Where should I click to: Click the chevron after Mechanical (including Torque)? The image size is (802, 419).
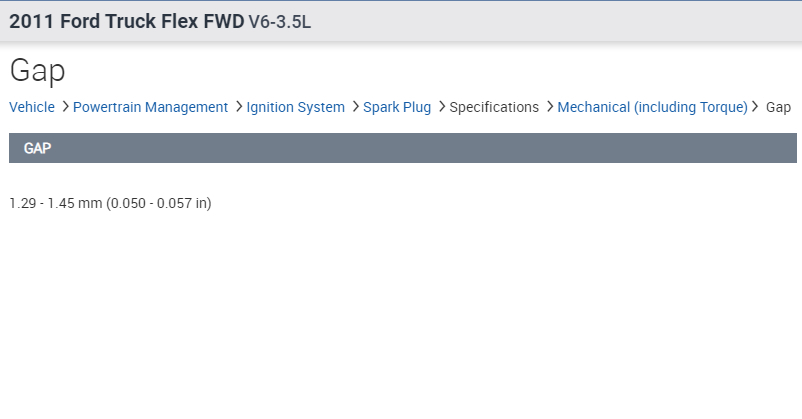(x=756, y=107)
